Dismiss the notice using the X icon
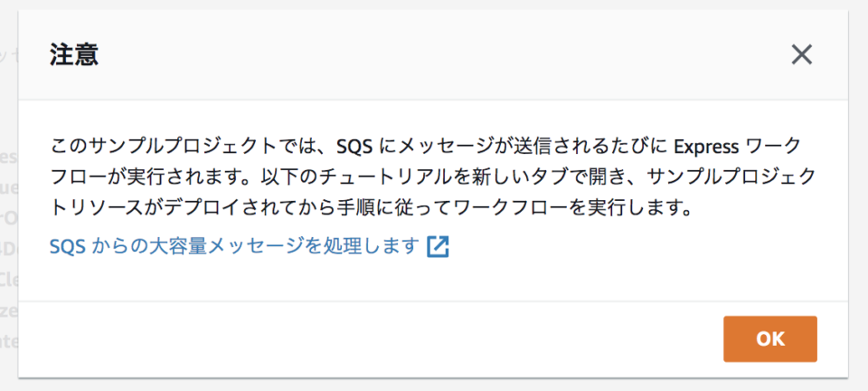The width and height of the screenshot is (868, 391). coord(801,55)
